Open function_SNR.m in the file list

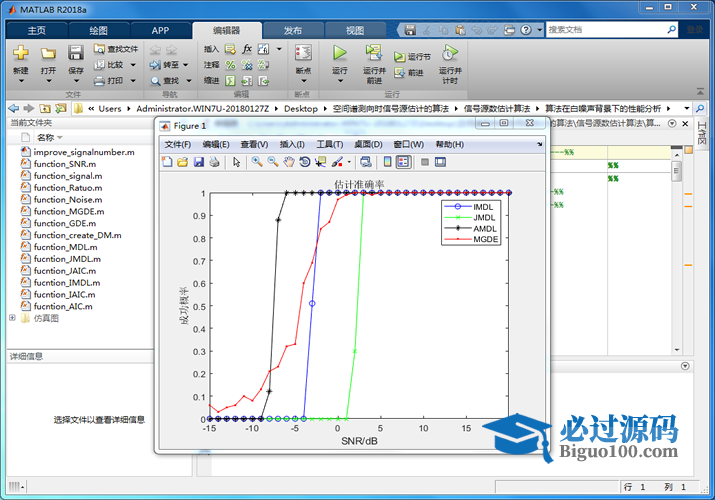coord(64,163)
